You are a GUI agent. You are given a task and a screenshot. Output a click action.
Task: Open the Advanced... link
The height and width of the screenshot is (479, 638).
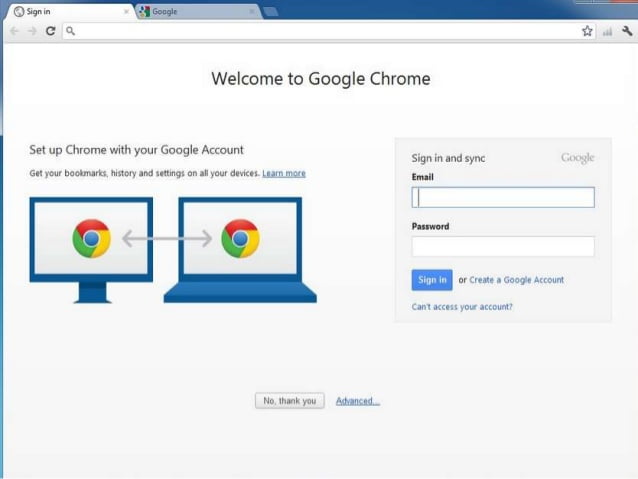point(358,401)
